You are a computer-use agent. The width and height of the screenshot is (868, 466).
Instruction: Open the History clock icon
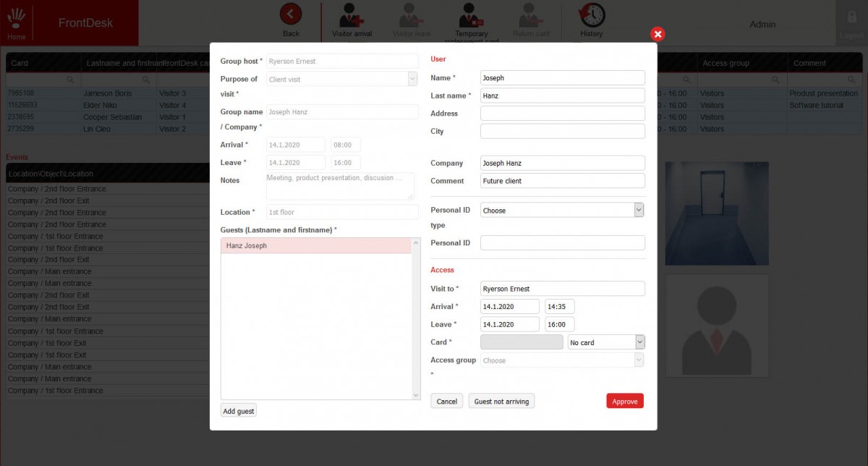pos(592,14)
